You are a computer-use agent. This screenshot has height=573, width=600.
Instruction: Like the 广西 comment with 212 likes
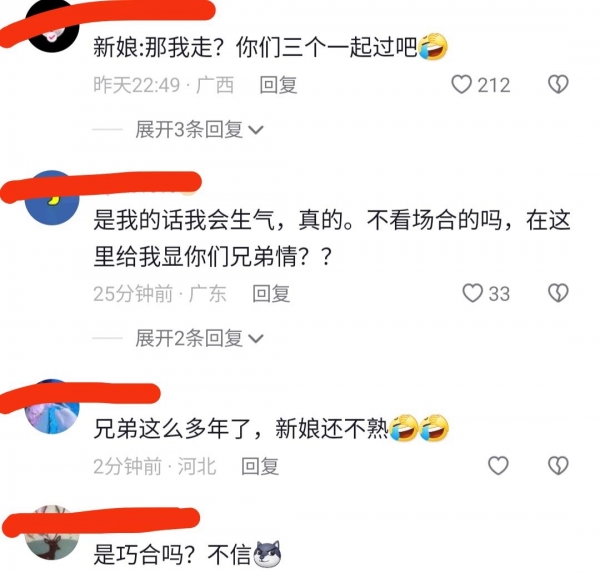[x=461, y=84]
